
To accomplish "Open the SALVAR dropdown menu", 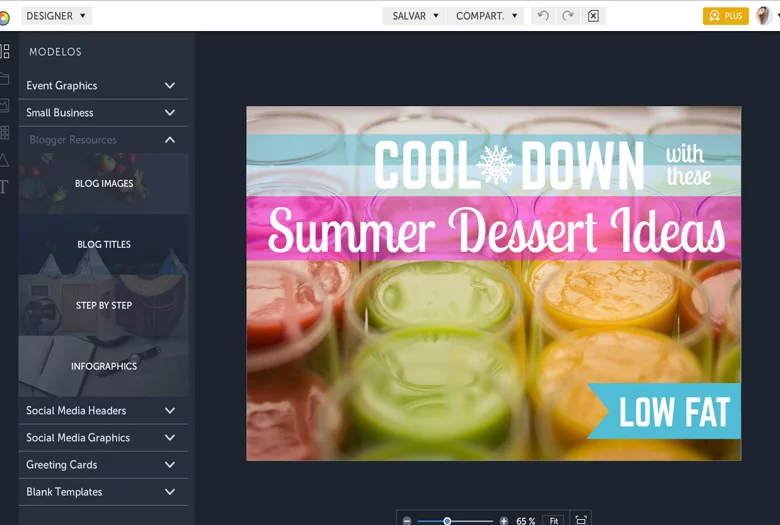I will (414, 16).
